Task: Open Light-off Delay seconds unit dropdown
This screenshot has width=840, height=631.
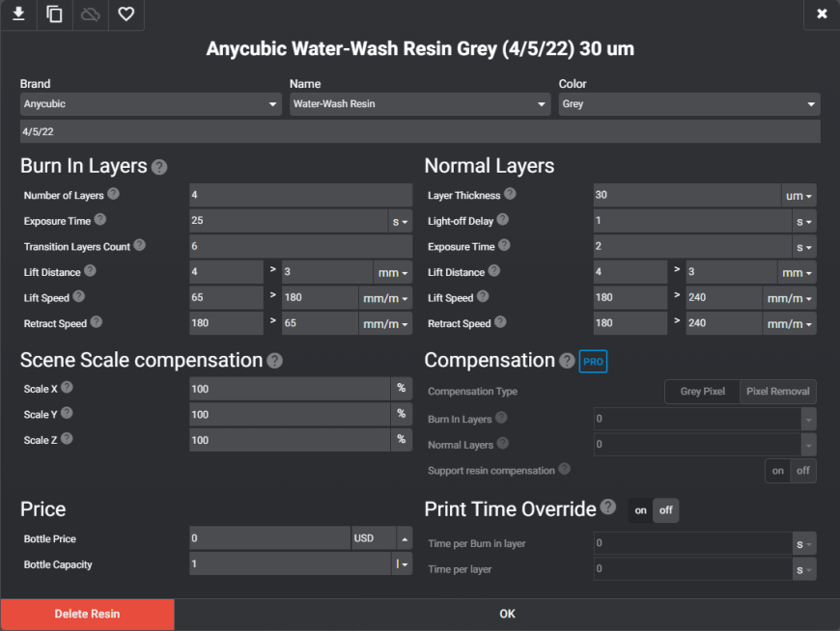Action: (x=804, y=222)
